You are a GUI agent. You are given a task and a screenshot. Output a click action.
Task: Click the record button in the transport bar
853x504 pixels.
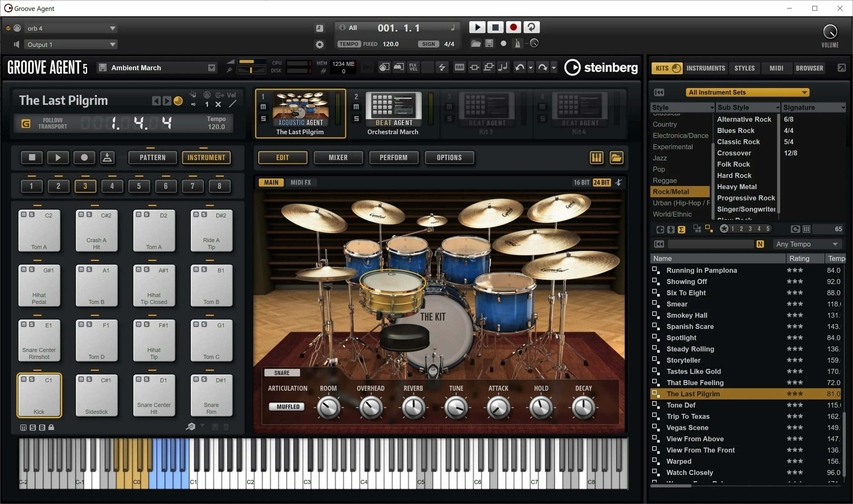pos(514,27)
